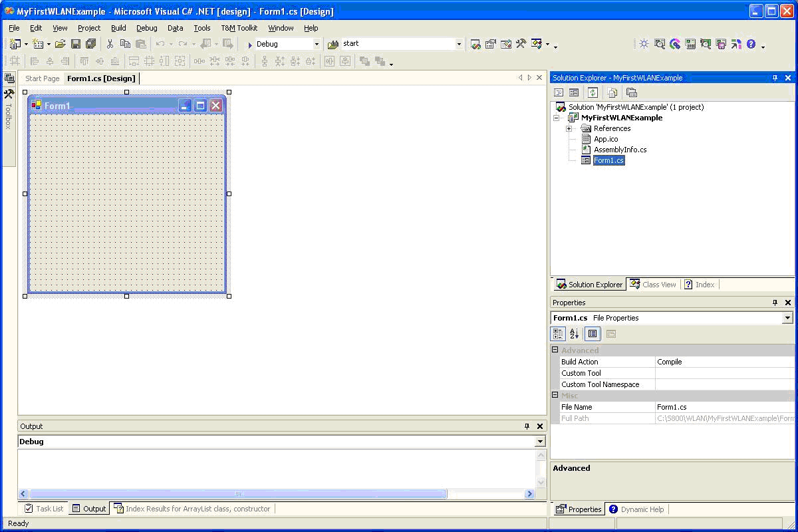Cut selection with the scissors icon
The height and width of the screenshot is (532, 798).
(110, 44)
